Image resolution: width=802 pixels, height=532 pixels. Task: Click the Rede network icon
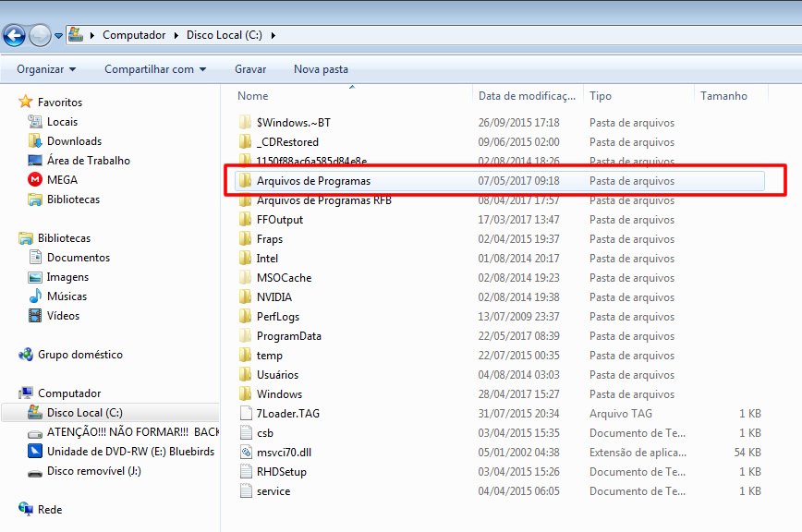tap(26, 509)
